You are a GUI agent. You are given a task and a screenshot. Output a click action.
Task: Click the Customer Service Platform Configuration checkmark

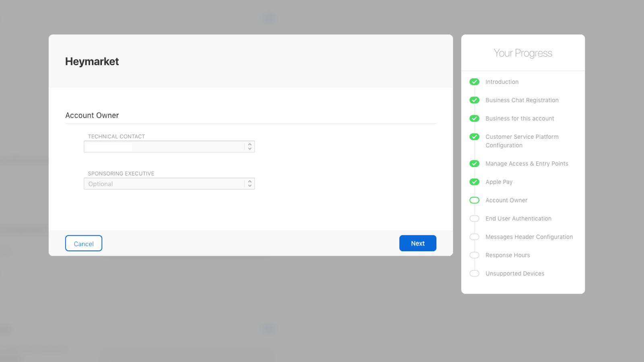[475, 137]
